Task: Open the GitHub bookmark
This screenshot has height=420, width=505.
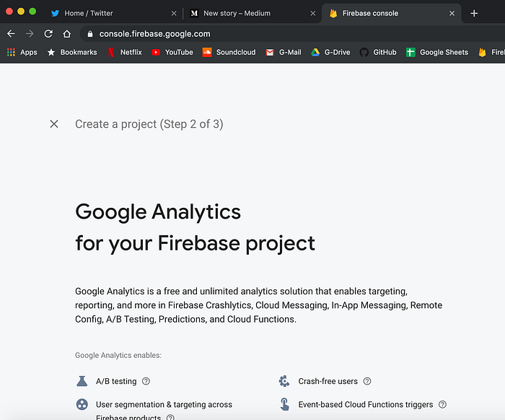Action: (378, 52)
